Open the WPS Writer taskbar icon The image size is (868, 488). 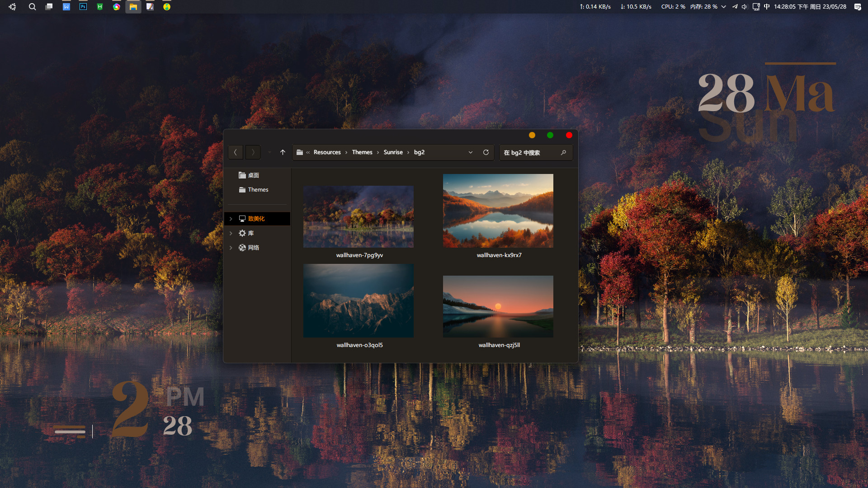(66, 7)
